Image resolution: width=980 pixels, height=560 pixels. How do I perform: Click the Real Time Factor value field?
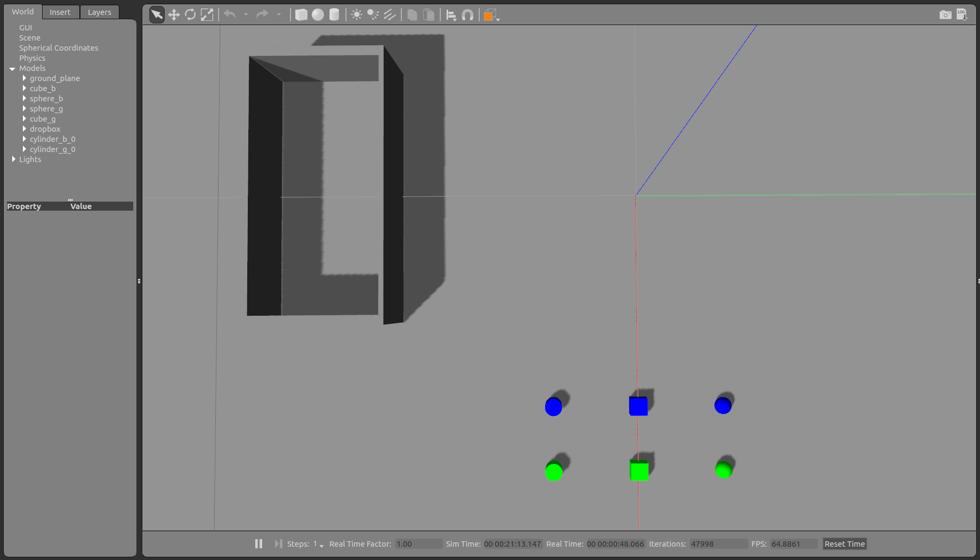point(418,544)
